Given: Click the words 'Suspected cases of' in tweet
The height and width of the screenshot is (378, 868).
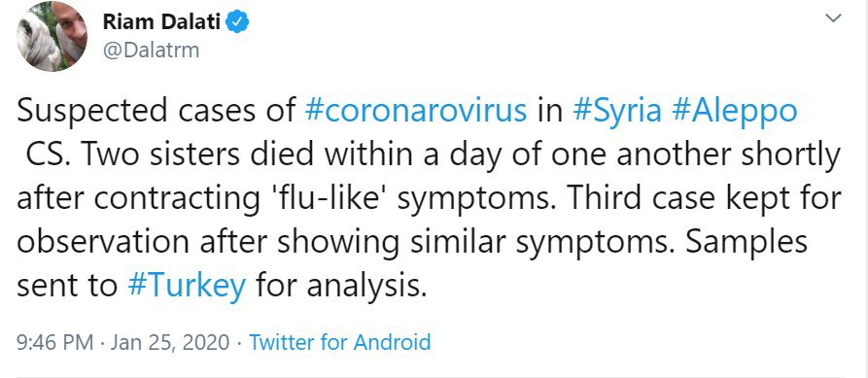Looking at the screenshot, I should point(156,111).
